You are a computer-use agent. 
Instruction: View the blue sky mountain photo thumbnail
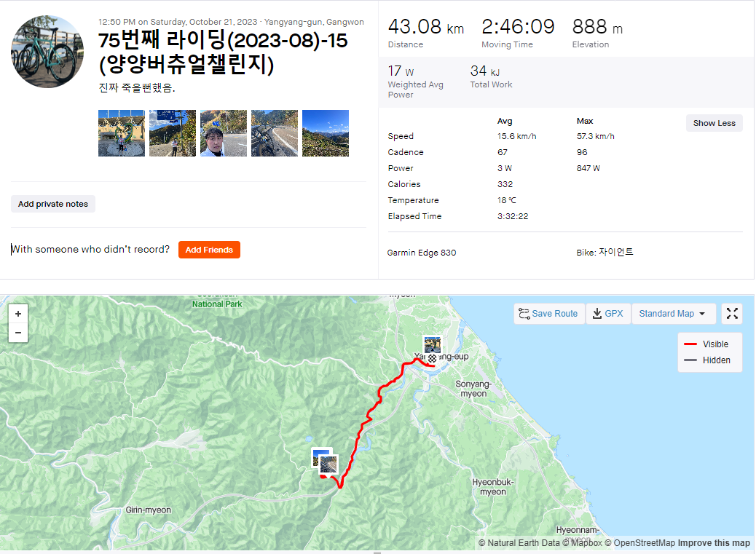coord(326,133)
